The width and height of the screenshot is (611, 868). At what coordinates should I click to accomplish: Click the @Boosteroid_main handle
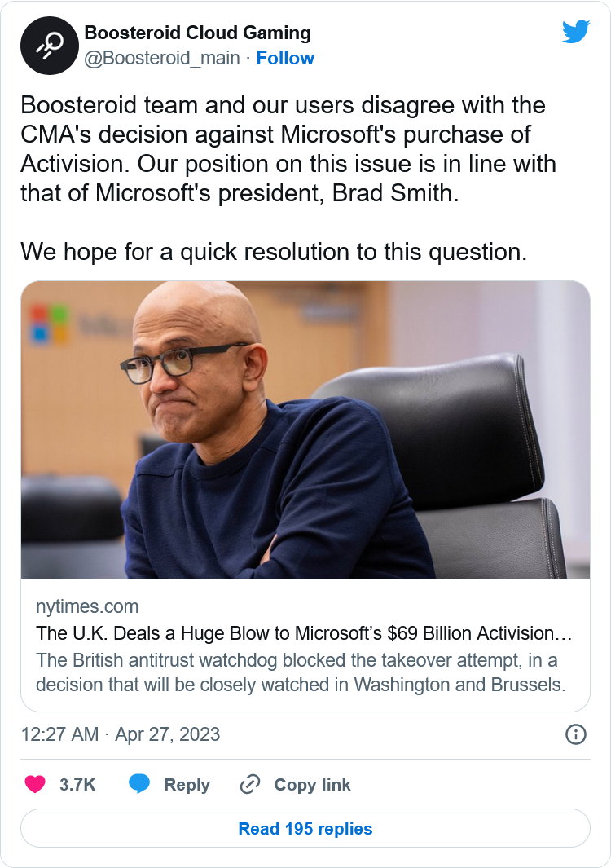[x=162, y=58]
